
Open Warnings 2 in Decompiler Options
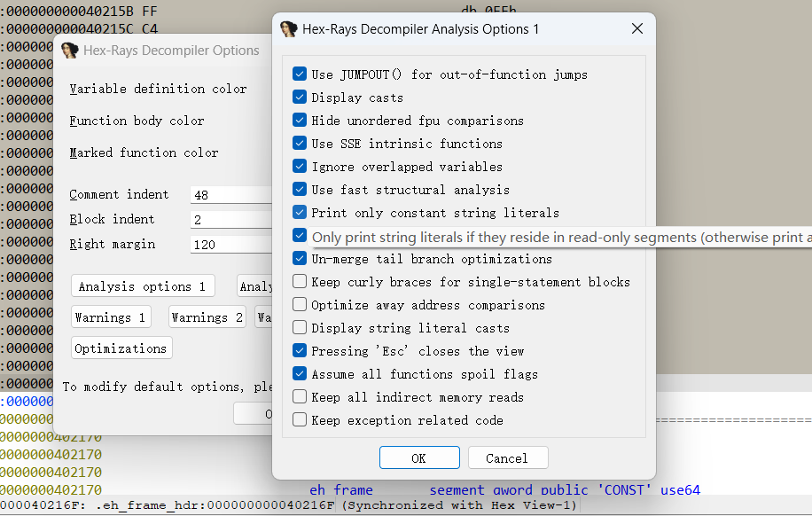coord(207,317)
